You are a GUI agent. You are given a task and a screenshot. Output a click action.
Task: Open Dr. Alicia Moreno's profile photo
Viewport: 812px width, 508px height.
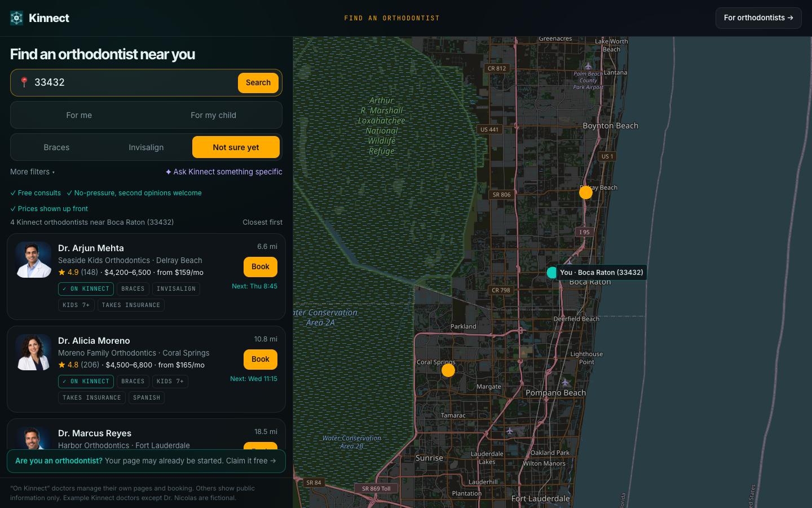pyautogui.click(x=33, y=352)
